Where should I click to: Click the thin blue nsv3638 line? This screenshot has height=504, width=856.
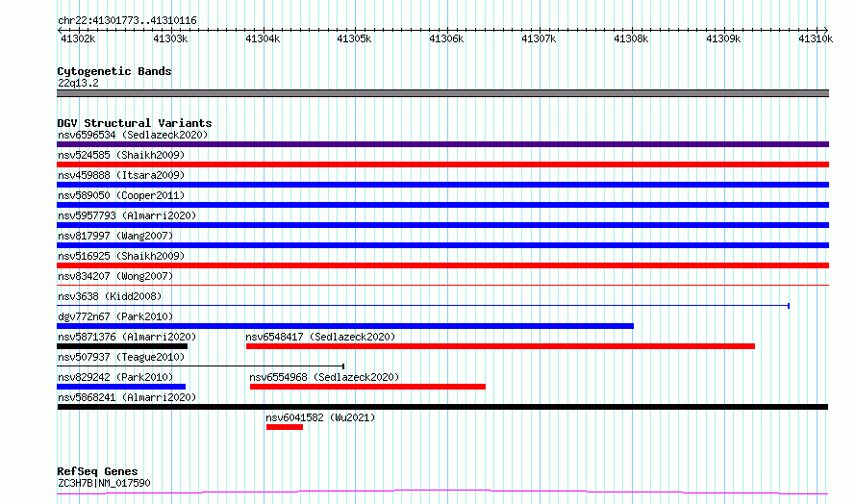(423, 306)
